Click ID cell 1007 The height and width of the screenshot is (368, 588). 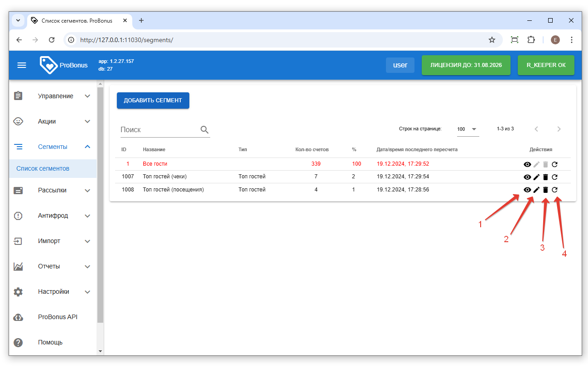(x=128, y=177)
